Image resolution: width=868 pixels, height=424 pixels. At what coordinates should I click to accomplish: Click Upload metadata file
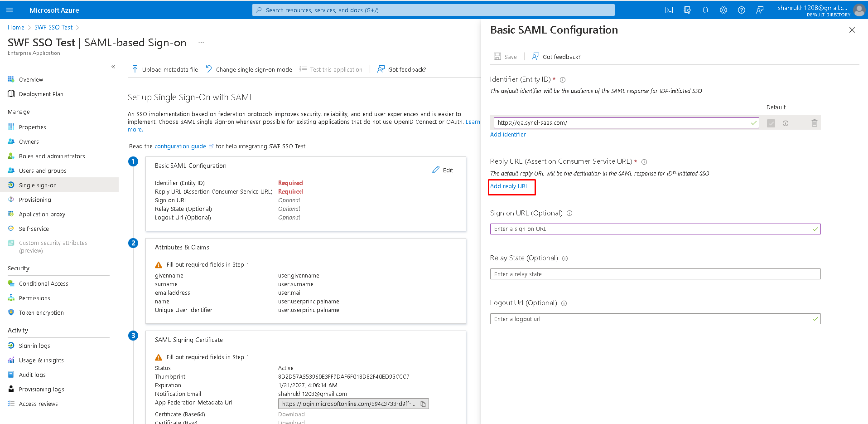(165, 69)
